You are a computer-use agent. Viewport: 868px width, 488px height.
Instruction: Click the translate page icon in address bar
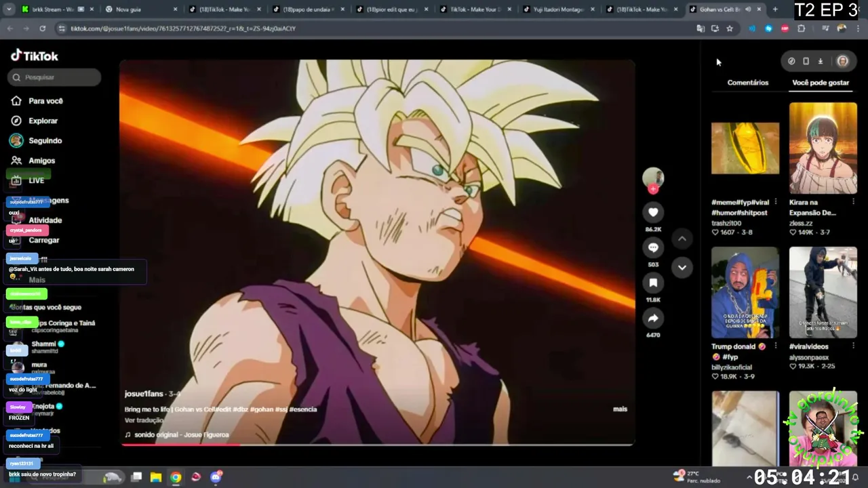point(701,28)
